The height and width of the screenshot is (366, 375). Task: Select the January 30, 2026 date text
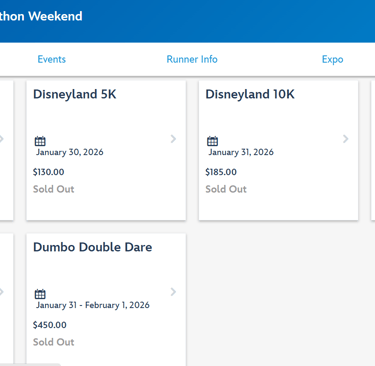point(70,152)
